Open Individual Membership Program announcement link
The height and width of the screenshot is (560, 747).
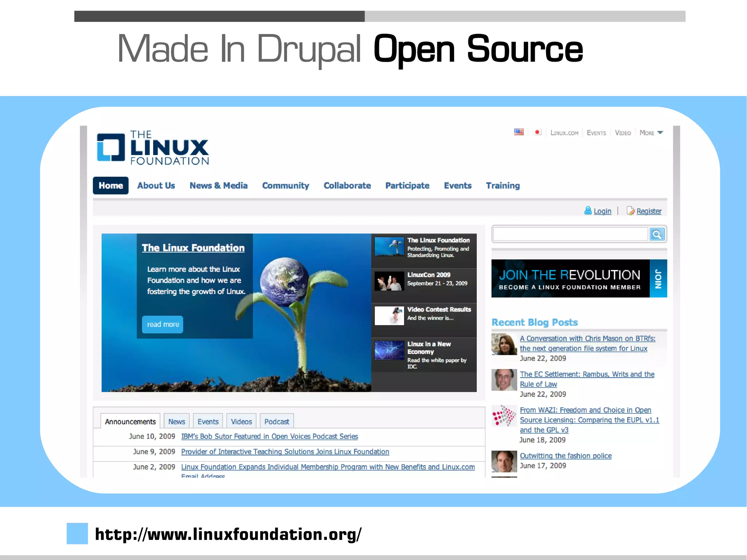point(328,467)
